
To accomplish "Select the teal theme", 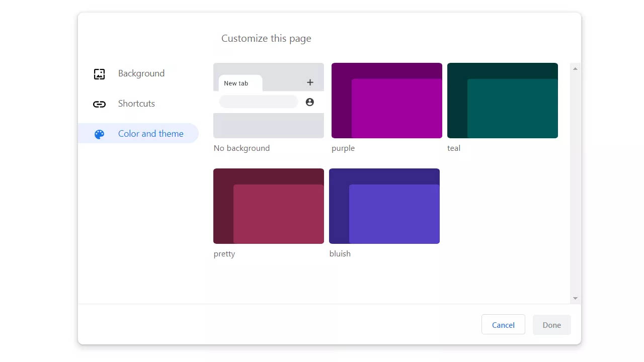I will (502, 100).
